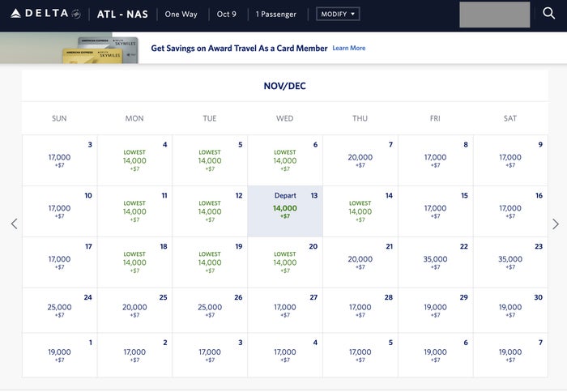567x392 pixels.
Task: Go to previous calendar month arrow
Action: click(x=14, y=224)
